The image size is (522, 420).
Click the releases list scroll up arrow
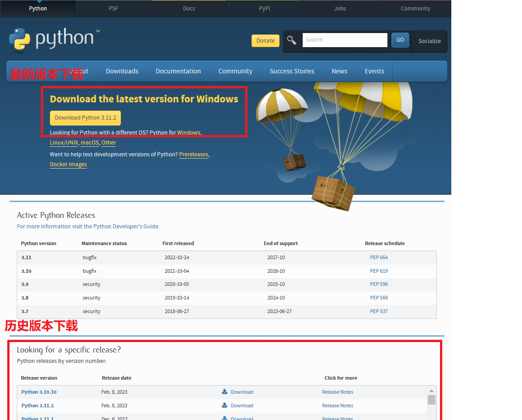431,391
